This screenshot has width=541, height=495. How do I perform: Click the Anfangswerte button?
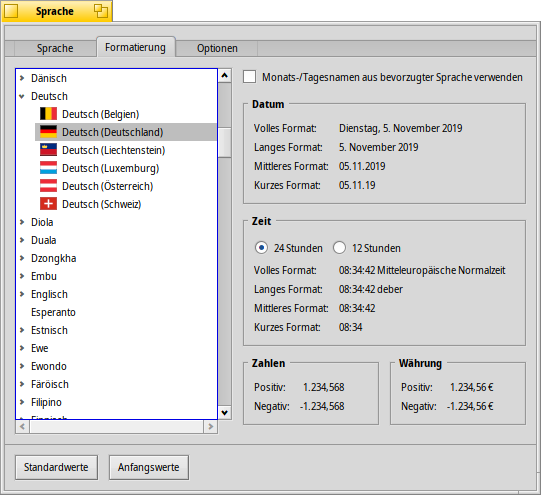pyautogui.click(x=149, y=467)
